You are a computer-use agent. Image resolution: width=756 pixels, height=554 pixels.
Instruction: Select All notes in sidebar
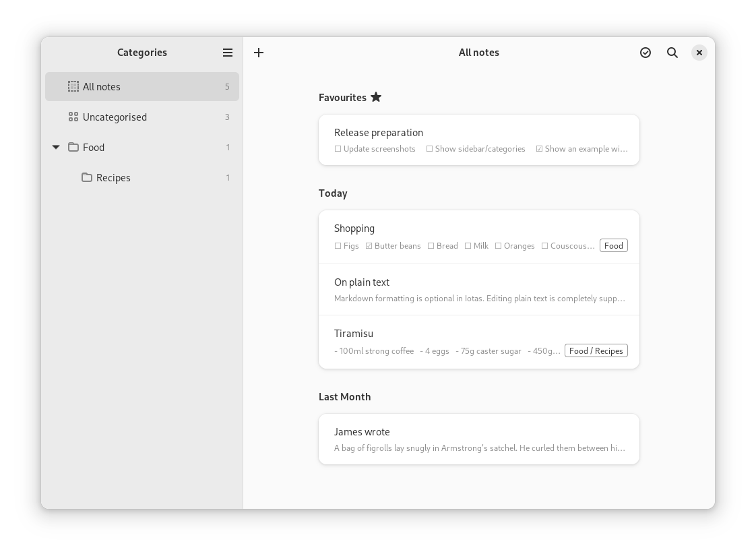[102, 86]
